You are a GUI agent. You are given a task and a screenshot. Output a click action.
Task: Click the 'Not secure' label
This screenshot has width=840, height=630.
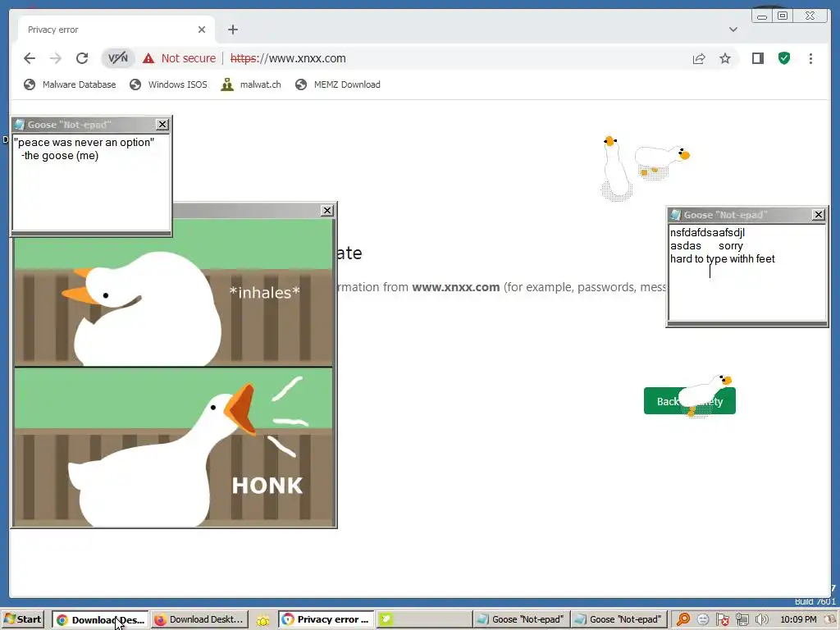(x=189, y=58)
